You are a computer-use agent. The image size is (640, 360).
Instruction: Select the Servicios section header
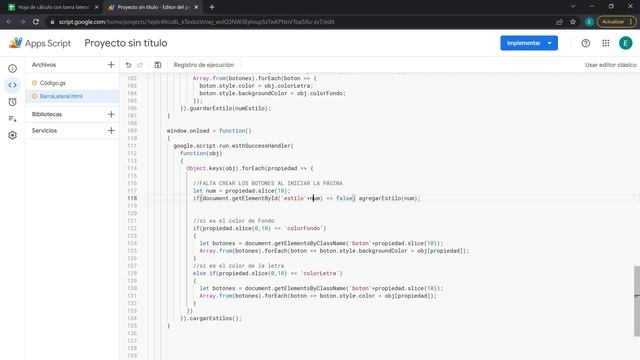[44, 131]
